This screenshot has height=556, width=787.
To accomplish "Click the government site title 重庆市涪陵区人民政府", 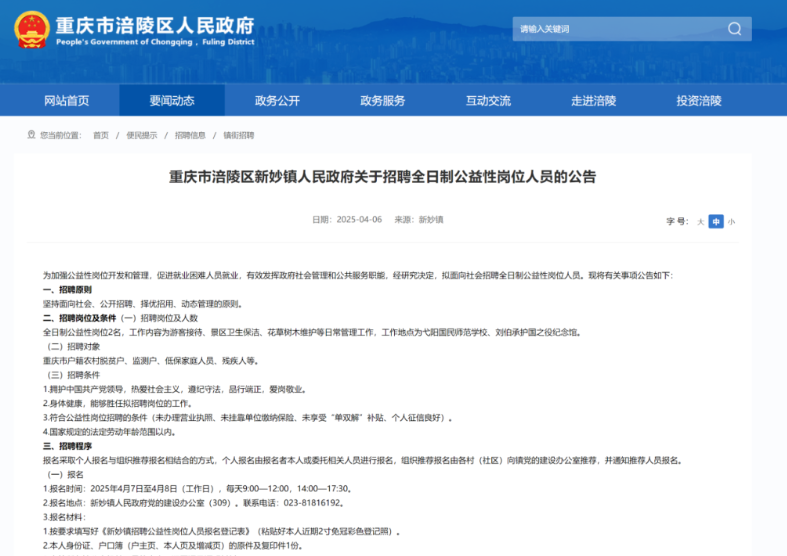I will 155,24.
